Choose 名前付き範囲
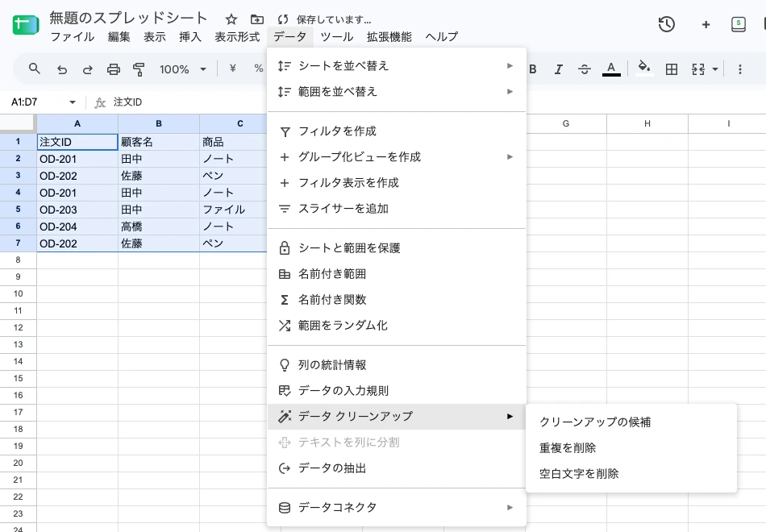The height and width of the screenshot is (532, 766). tap(397, 274)
